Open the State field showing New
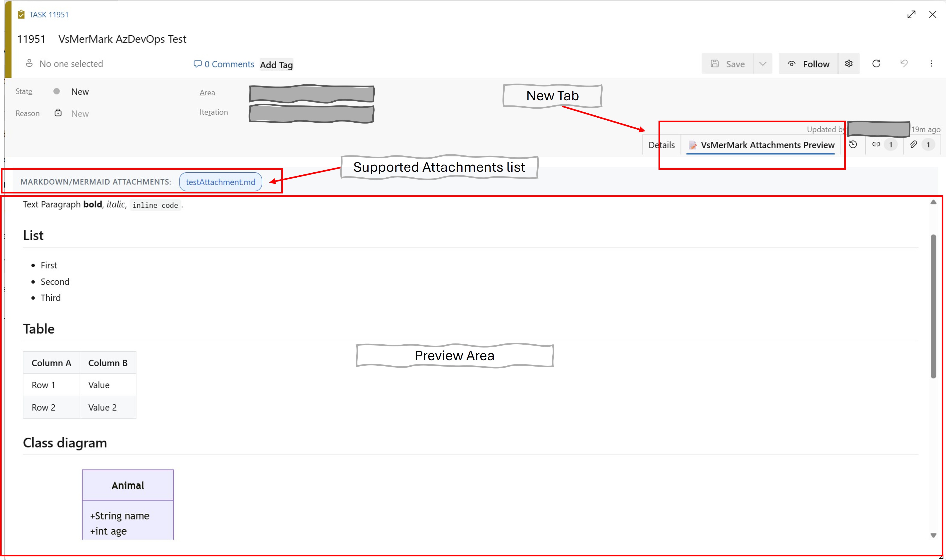The height and width of the screenshot is (560, 946). pyautogui.click(x=80, y=92)
